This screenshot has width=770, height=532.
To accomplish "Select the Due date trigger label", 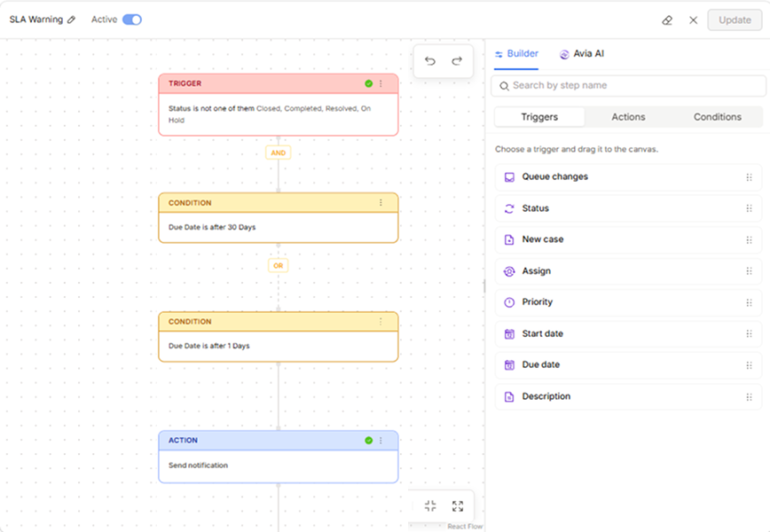I will coord(540,364).
